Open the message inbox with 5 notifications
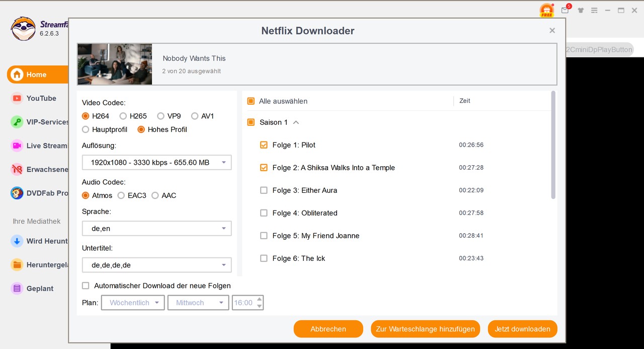644x349 pixels. (565, 10)
